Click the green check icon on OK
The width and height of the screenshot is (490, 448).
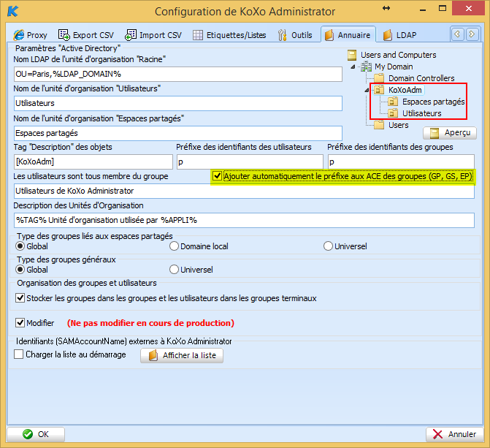[28, 434]
